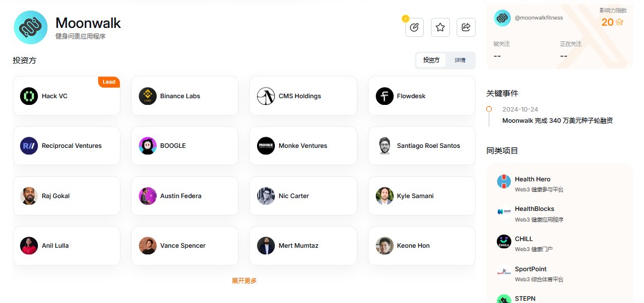The height and width of the screenshot is (303, 644).
Task: Click the Vance Spencer name text
Action: click(x=183, y=246)
